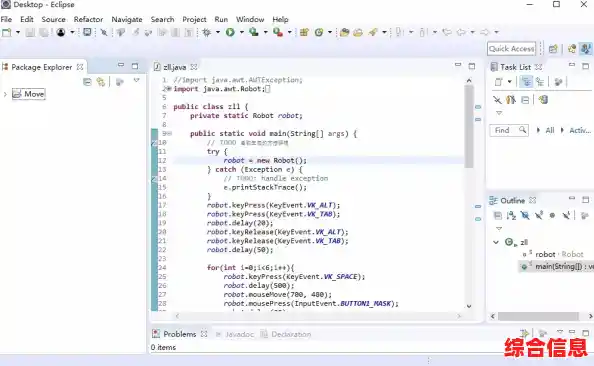The height and width of the screenshot is (366, 594).
Task: Switch to the Java perspective icon
Action: (x=585, y=48)
